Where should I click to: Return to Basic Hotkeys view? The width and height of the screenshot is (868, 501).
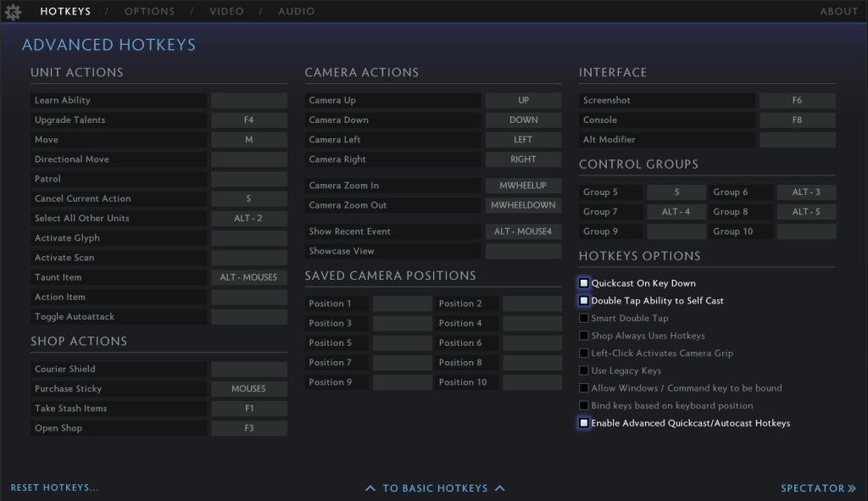[x=435, y=488]
